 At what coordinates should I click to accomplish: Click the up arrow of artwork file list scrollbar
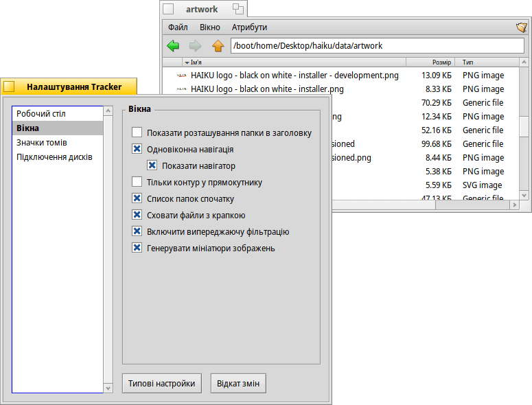524,62
